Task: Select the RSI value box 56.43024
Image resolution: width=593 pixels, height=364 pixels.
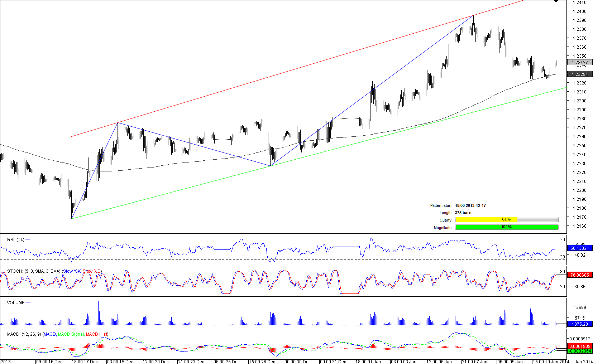Action: (580, 248)
